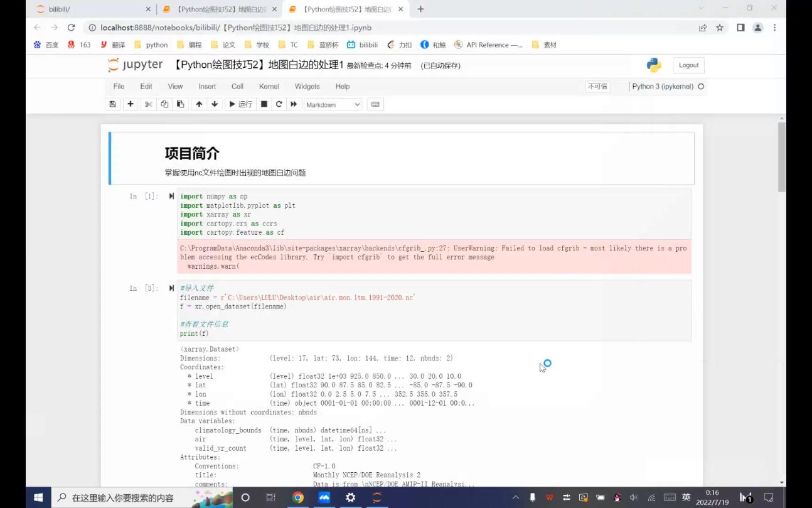Screen dimensions: 812x508
Task: Open the command palette keyboard icon
Action: coord(375,104)
